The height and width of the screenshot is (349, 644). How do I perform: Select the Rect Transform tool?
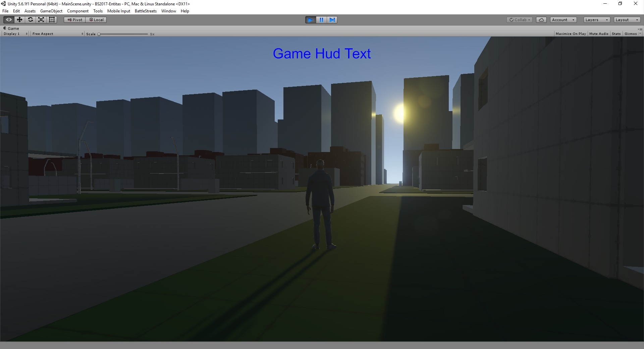(52, 20)
